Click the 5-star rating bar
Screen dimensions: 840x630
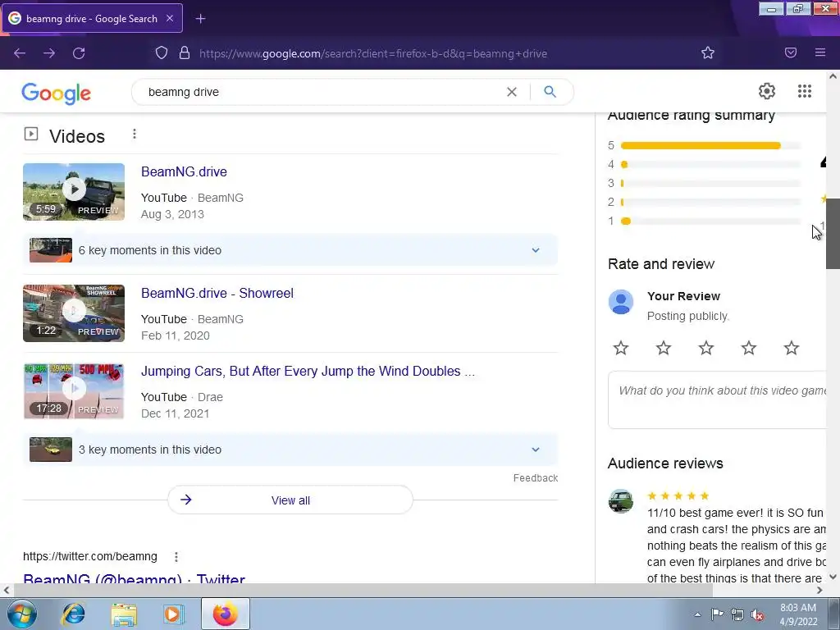(x=710, y=146)
